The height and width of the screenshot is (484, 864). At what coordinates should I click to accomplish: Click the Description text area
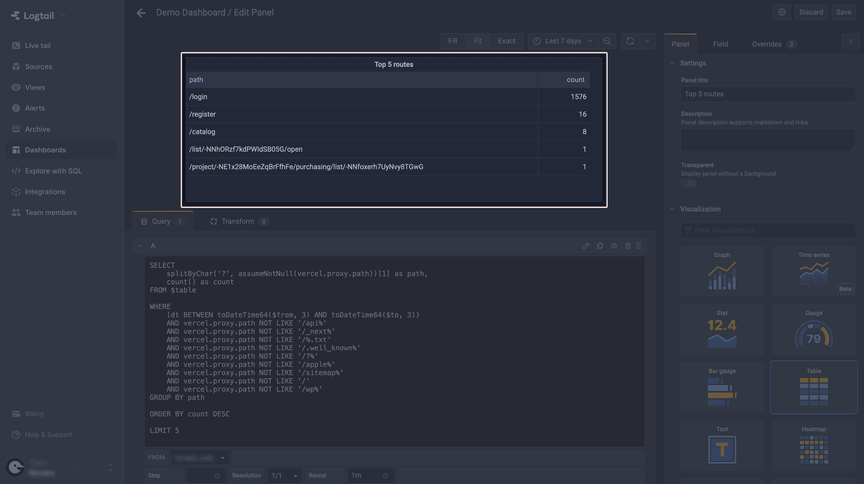[768, 140]
